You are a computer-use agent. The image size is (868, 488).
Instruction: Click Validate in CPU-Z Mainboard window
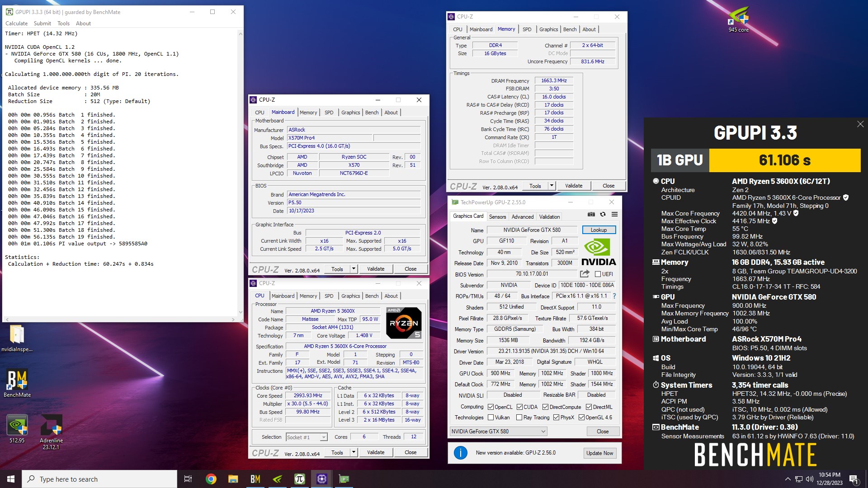coord(375,269)
